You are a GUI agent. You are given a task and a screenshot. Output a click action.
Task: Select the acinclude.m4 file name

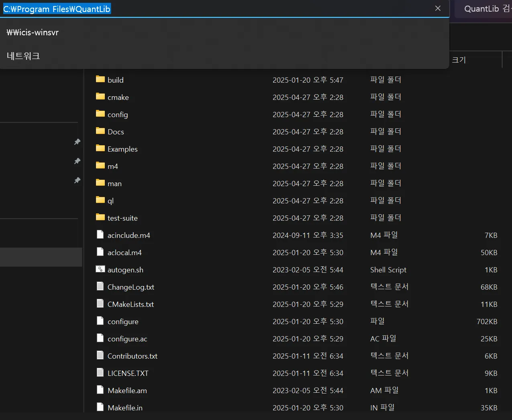pos(129,235)
